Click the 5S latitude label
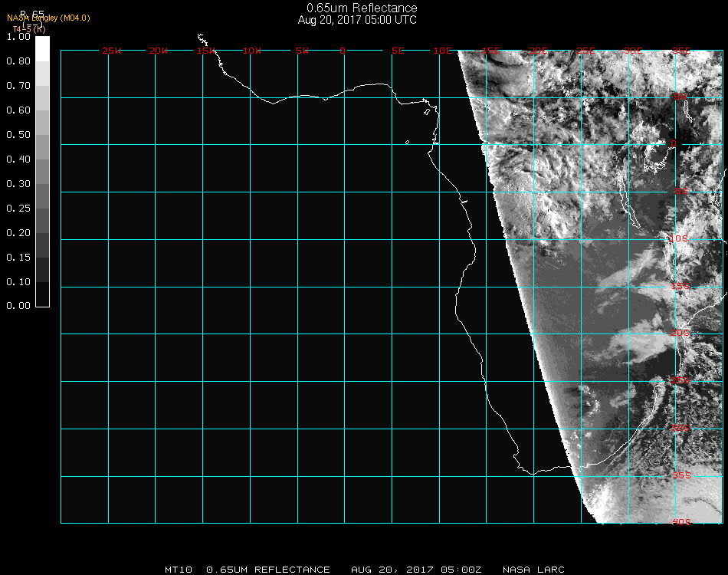This screenshot has width=728, height=575. [681, 191]
